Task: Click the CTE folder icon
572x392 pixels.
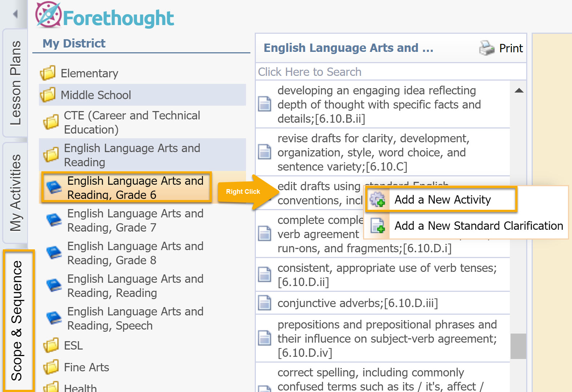Action: [51, 122]
